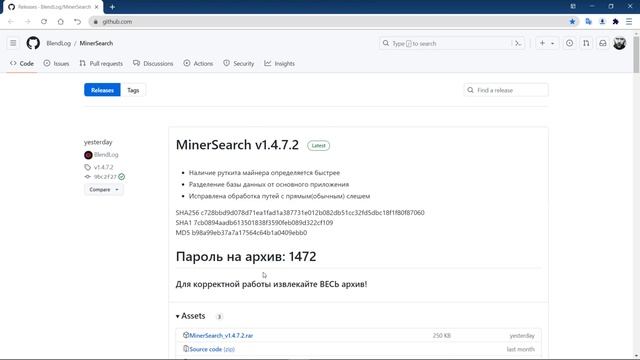This screenshot has height=360, width=640.
Task: Open the command palette icon
Action: coord(518,43)
